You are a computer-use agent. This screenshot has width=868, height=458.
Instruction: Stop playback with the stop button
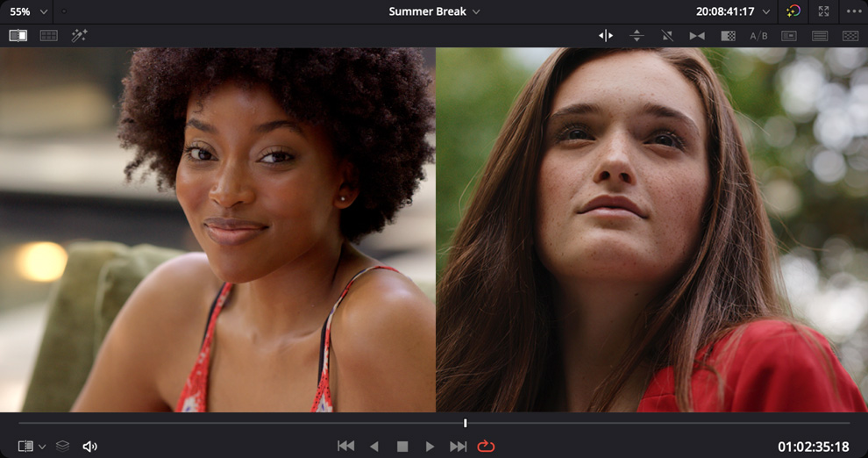pyautogui.click(x=402, y=447)
